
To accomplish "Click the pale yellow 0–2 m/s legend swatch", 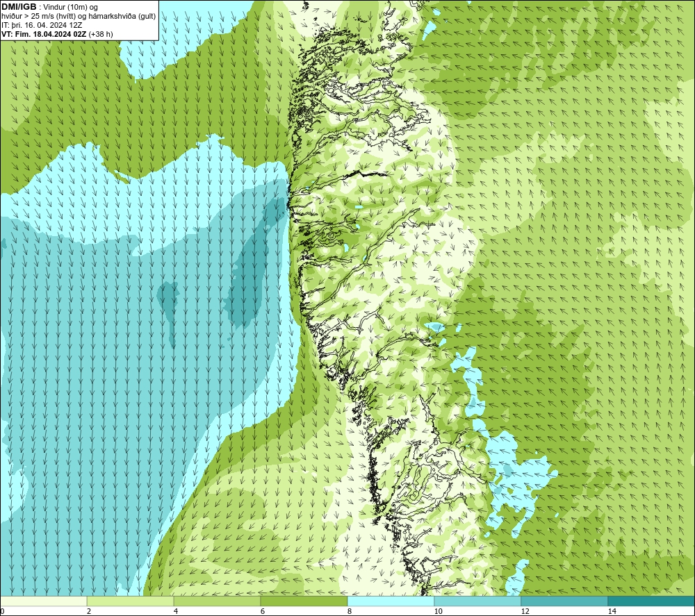I will (x=44, y=601).
